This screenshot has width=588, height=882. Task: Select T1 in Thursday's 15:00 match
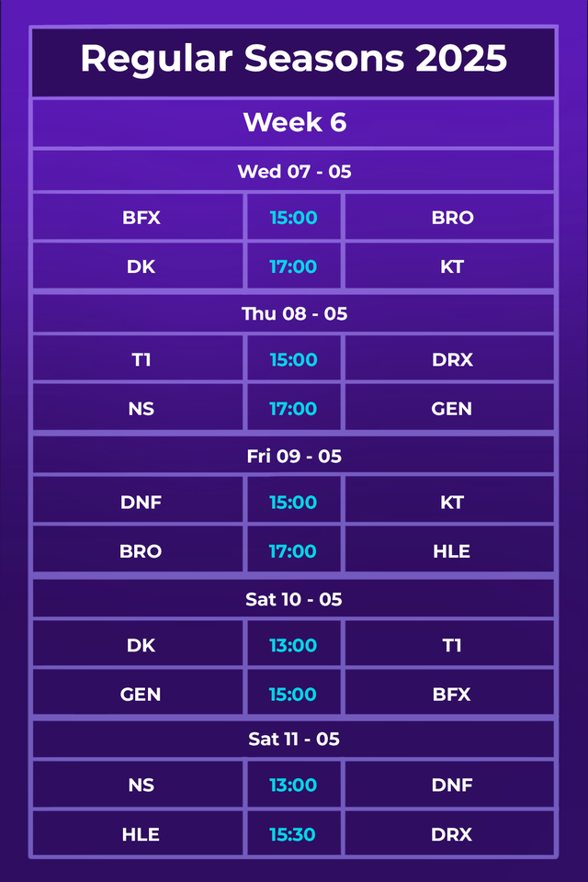[x=141, y=360]
